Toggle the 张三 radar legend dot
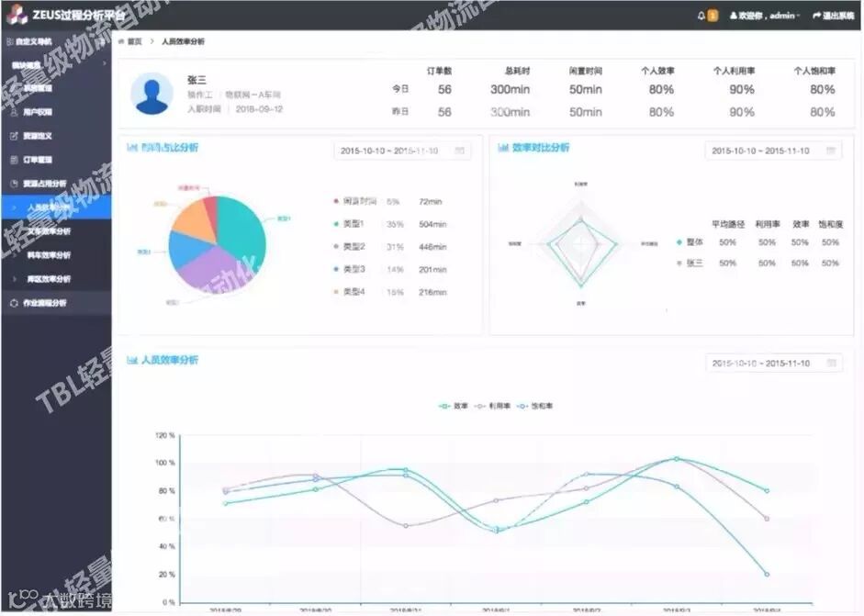This screenshot has height=616, width=864. (x=679, y=263)
